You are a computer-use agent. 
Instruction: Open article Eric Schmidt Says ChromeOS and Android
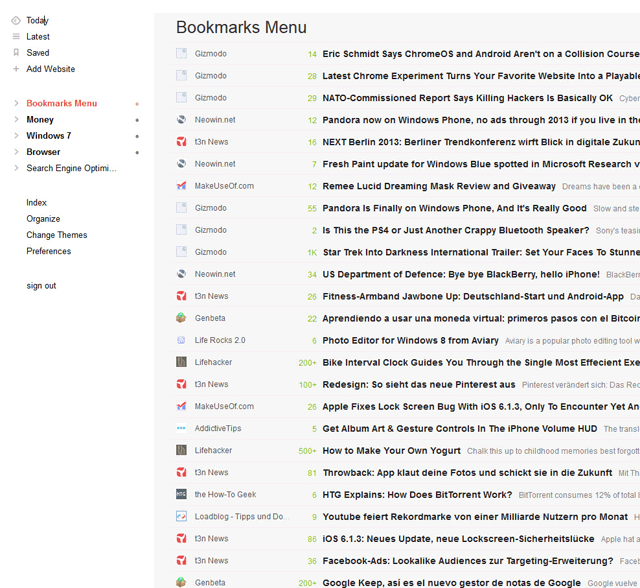click(x=481, y=54)
